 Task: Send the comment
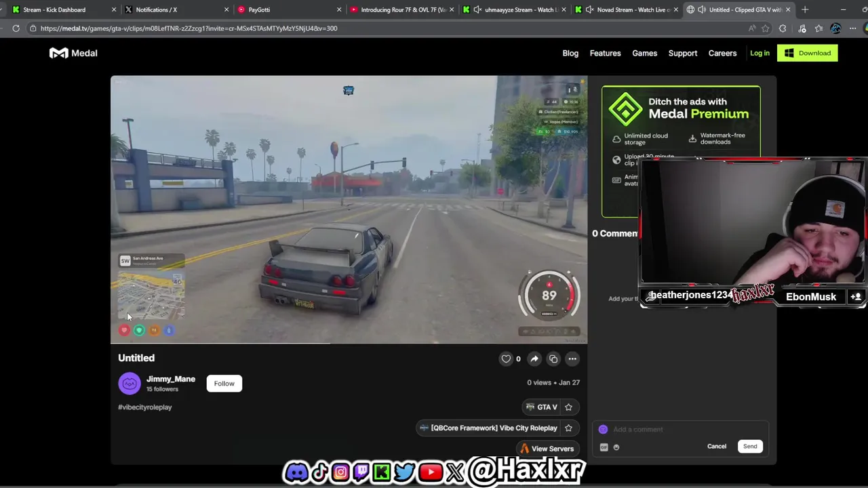pyautogui.click(x=750, y=446)
